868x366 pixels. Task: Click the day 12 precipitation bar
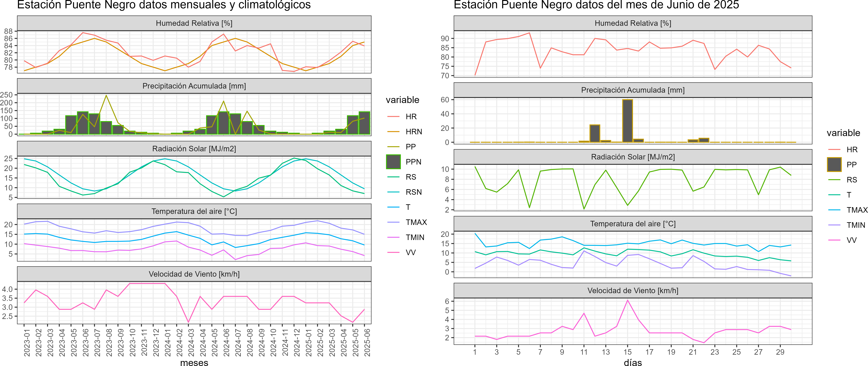(x=595, y=134)
